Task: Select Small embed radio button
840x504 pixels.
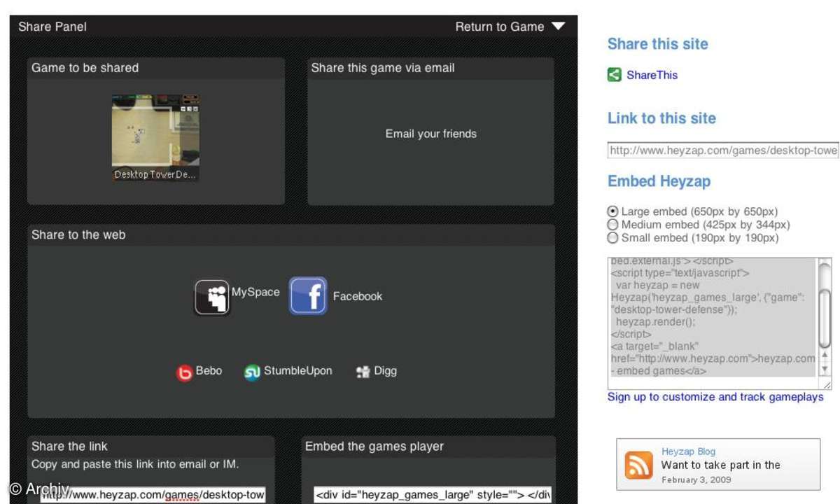Action: [613, 238]
